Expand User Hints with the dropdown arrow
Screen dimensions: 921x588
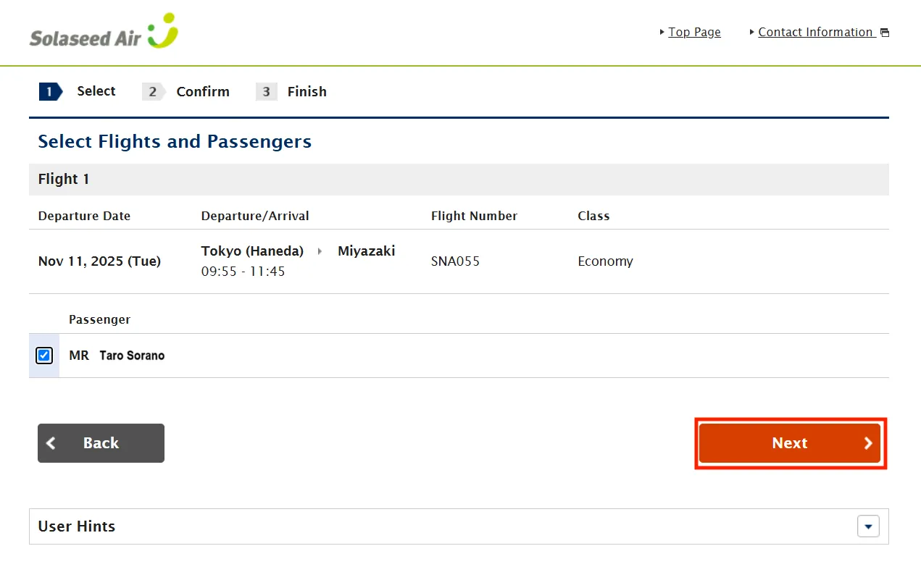pos(868,526)
